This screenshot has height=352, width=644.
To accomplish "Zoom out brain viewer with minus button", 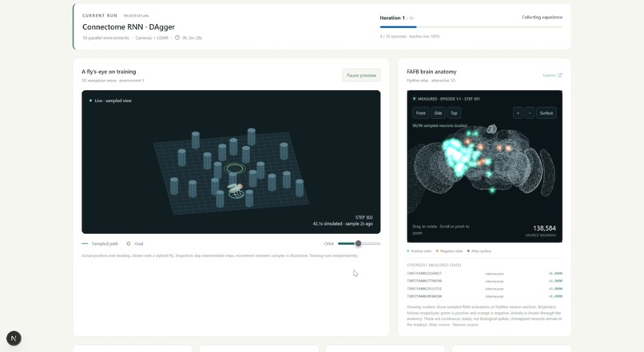I will click(x=530, y=113).
